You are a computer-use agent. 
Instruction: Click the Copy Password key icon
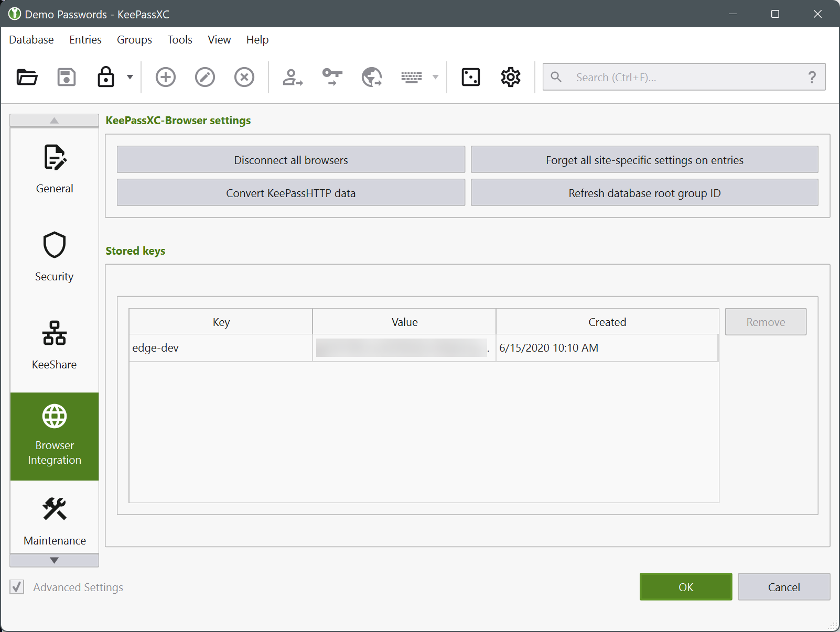click(x=332, y=77)
